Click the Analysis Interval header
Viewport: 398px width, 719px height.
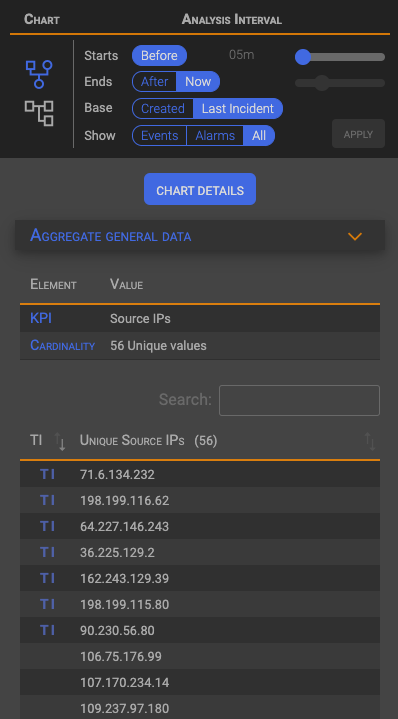pyautogui.click(x=232, y=19)
